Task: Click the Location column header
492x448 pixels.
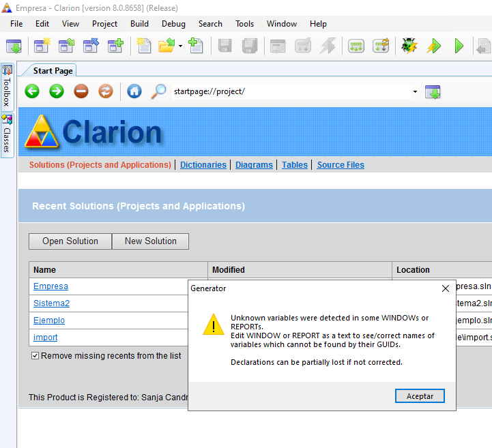Action: (442, 270)
